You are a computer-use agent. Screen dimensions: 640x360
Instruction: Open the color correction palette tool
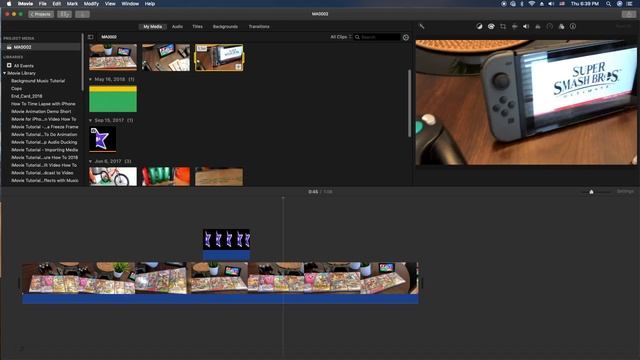click(x=491, y=26)
